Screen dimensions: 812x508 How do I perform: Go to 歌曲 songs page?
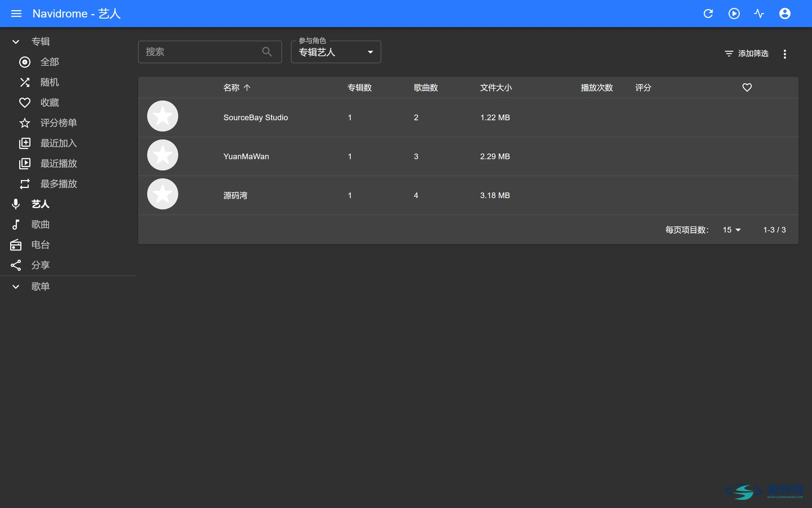40,225
